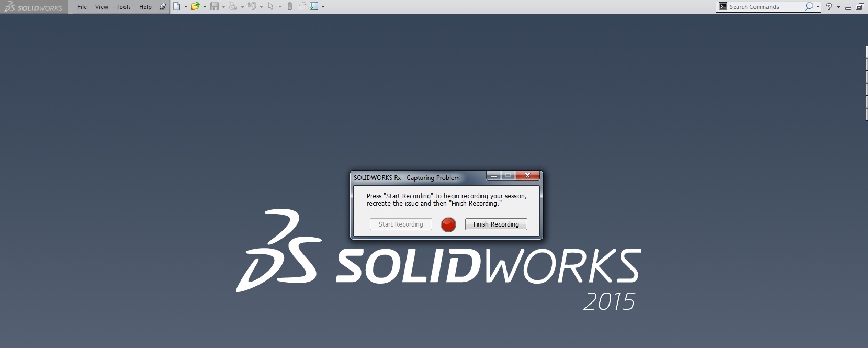Screen dimensions: 868x348
Task: Click the command prompt icon in search box
Action: 723,7
